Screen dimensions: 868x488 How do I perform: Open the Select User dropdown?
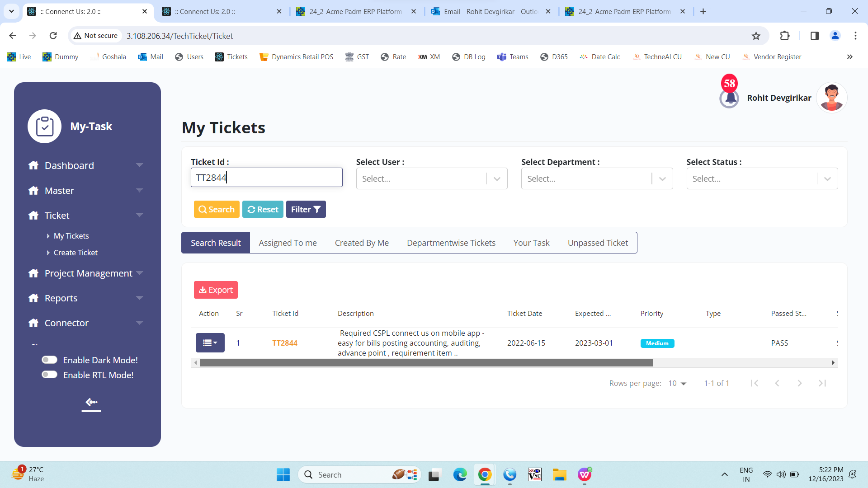coord(432,178)
